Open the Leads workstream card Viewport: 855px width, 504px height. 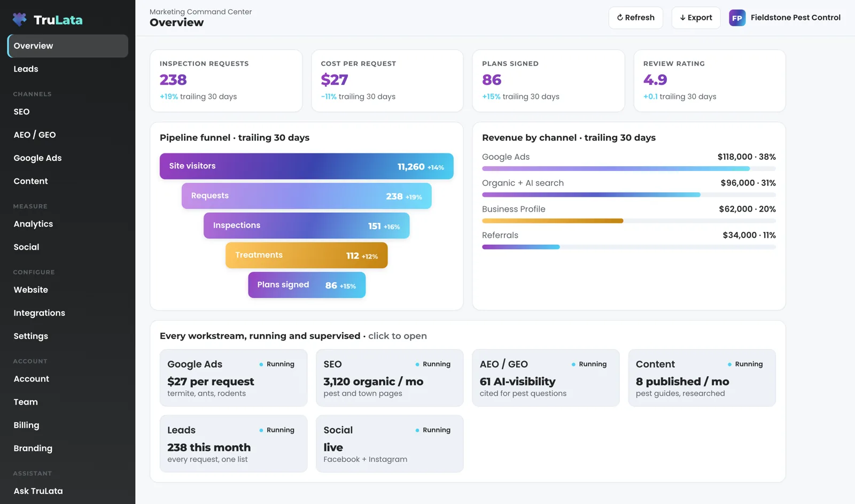click(x=234, y=444)
